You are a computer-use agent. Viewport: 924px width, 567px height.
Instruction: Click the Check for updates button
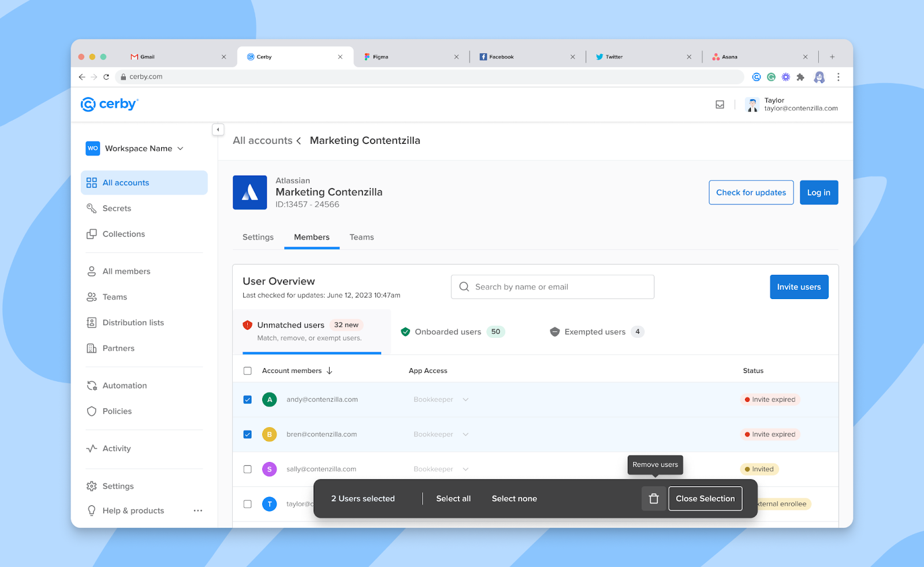(x=751, y=192)
